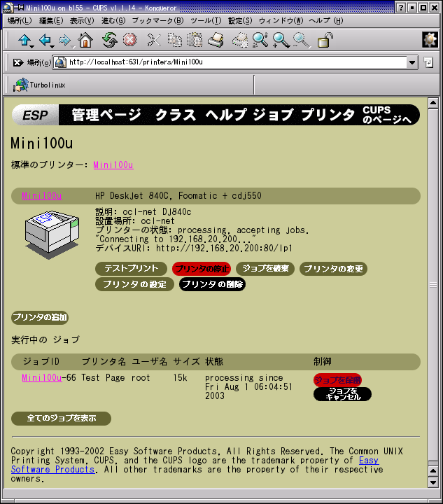Click the Up arrow toolbar icon

pyautogui.click(x=24, y=41)
